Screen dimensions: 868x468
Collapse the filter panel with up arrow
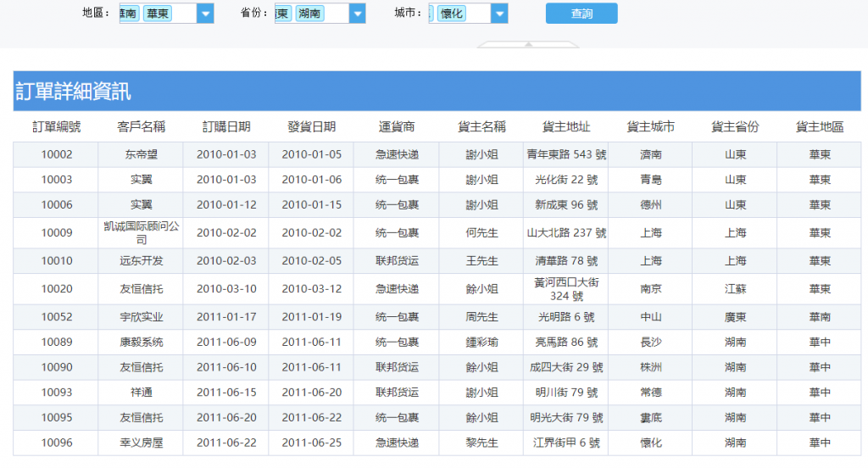point(529,44)
